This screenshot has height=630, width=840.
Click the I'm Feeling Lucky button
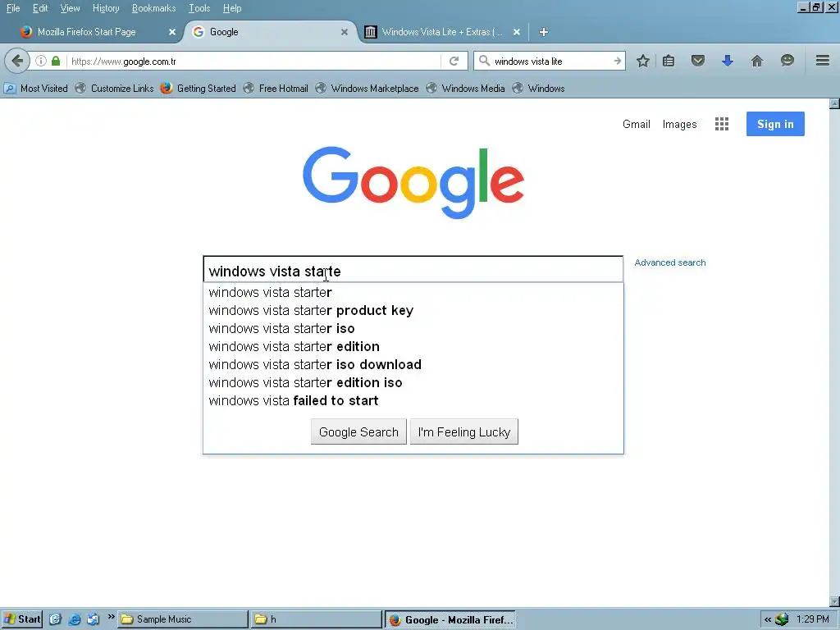[x=464, y=431]
